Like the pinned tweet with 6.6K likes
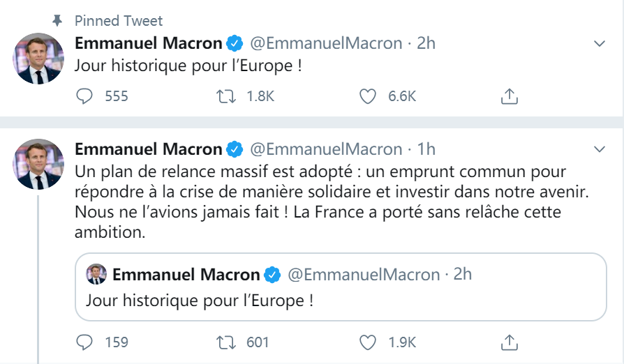The image size is (624, 364). click(368, 96)
